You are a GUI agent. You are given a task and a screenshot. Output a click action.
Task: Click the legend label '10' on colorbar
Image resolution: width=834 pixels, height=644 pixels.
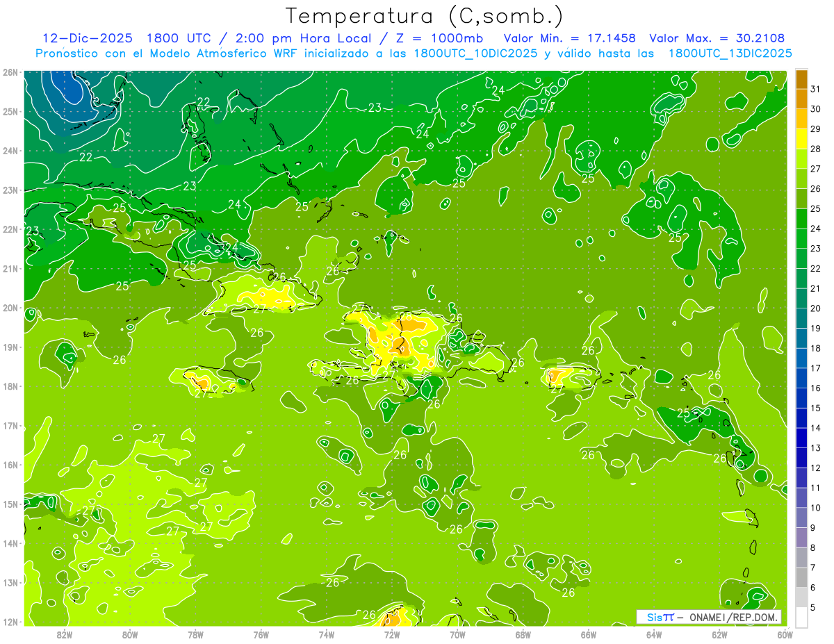[816, 508]
